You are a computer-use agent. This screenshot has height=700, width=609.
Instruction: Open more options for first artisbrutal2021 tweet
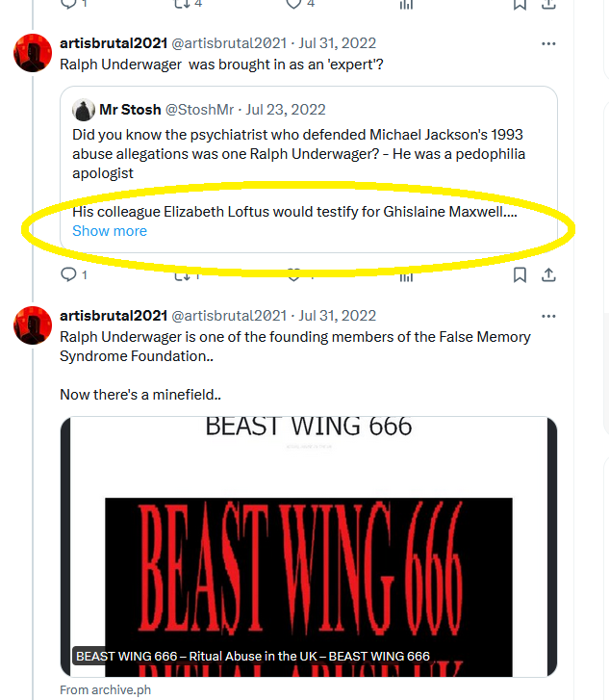click(548, 43)
